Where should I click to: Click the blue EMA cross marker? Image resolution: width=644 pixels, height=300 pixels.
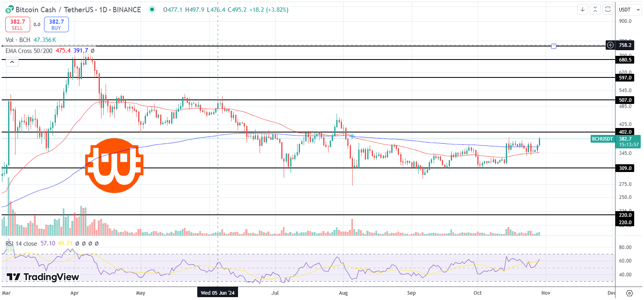[x=352, y=136]
